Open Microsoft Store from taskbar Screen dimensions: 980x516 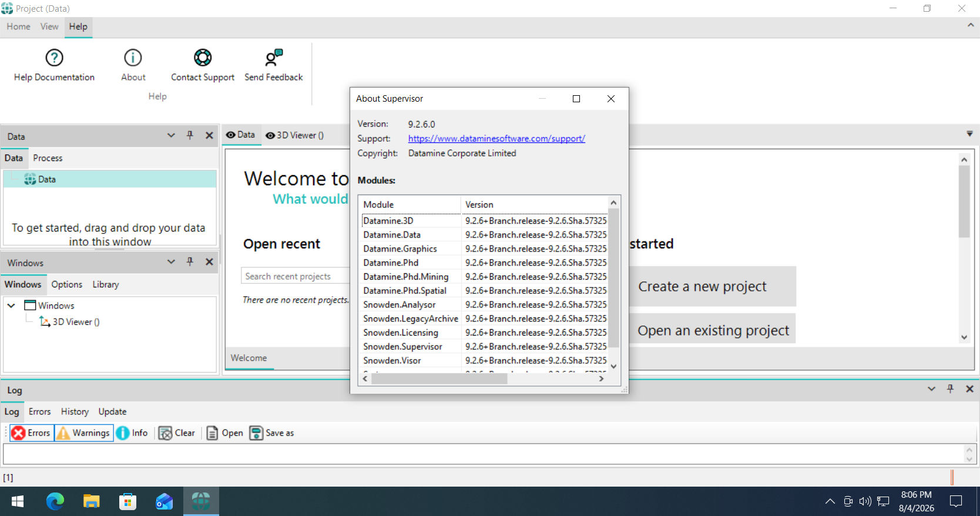pos(127,501)
